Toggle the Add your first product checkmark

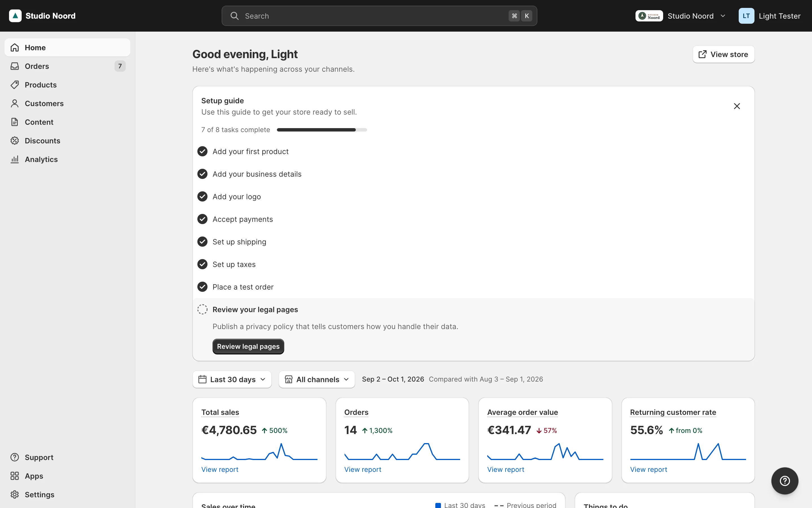pos(202,152)
